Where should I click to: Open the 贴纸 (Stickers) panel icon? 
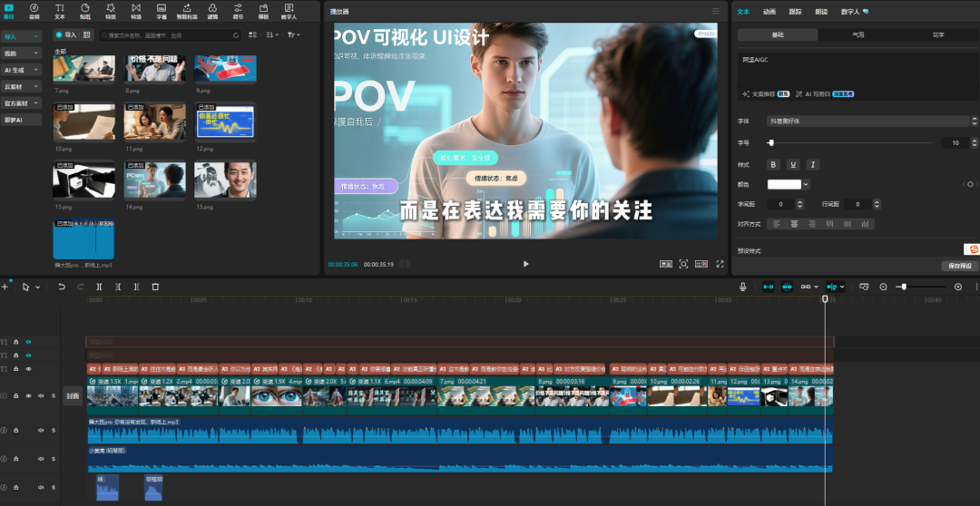click(84, 11)
